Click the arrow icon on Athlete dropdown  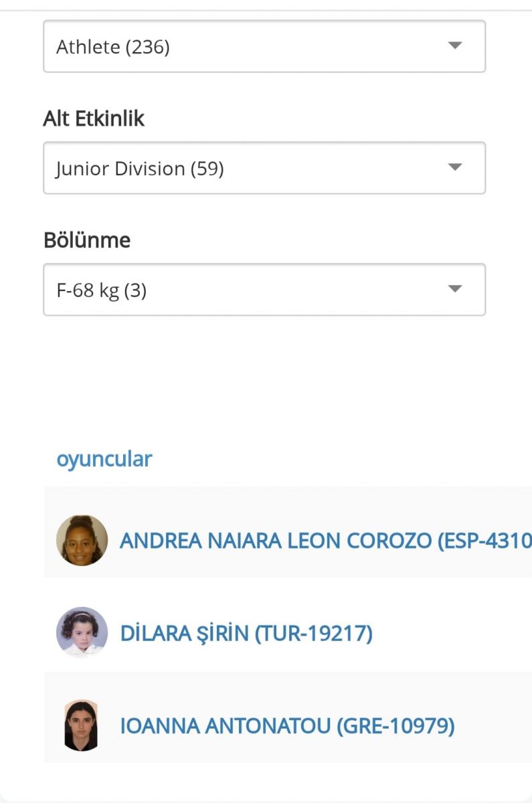pyautogui.click(x=455, y=46)
